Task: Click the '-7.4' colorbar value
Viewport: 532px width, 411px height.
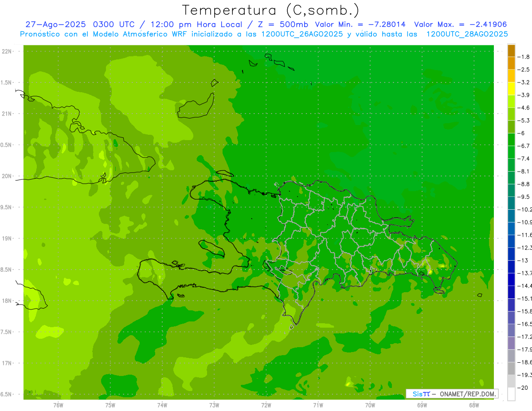Action: coord(524,158)
